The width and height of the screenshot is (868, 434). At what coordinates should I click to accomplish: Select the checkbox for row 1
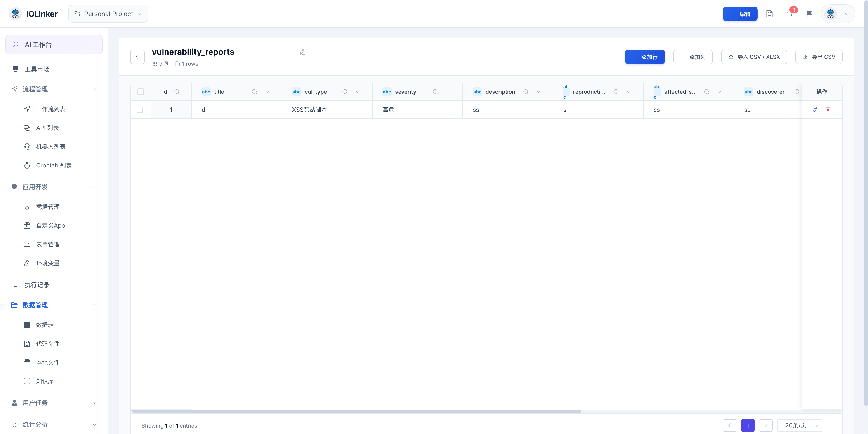139,110
